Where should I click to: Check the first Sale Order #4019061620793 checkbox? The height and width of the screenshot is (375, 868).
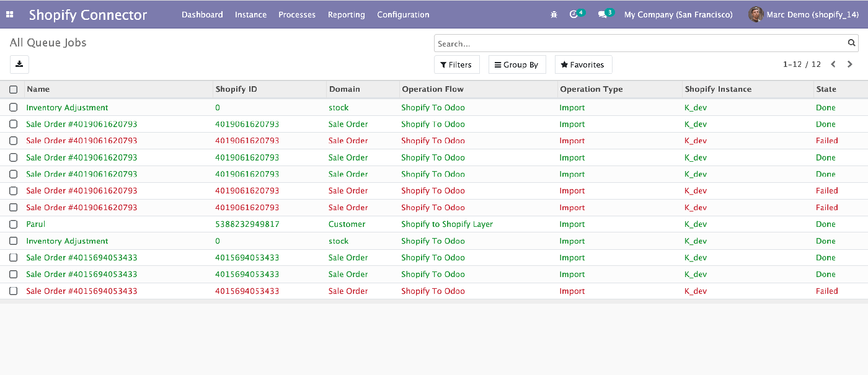tap(13, 124)
